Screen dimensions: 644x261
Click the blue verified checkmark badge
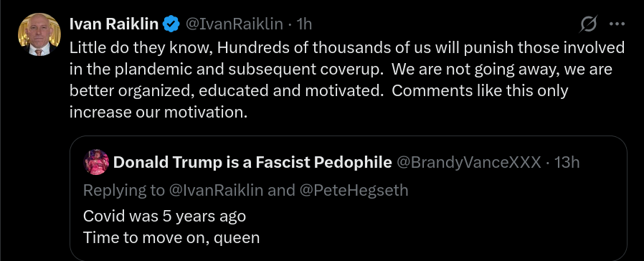click(x=171, y=24)
